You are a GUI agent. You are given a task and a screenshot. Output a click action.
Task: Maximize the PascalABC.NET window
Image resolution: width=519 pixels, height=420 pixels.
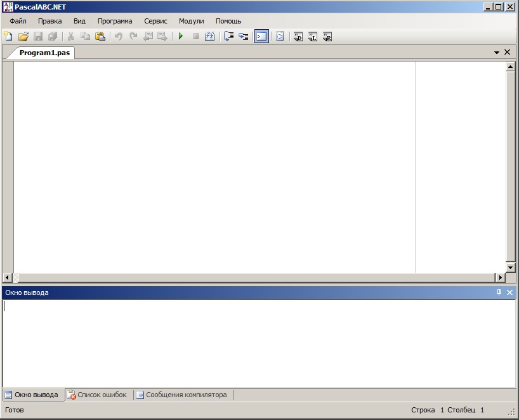point(499,6)
